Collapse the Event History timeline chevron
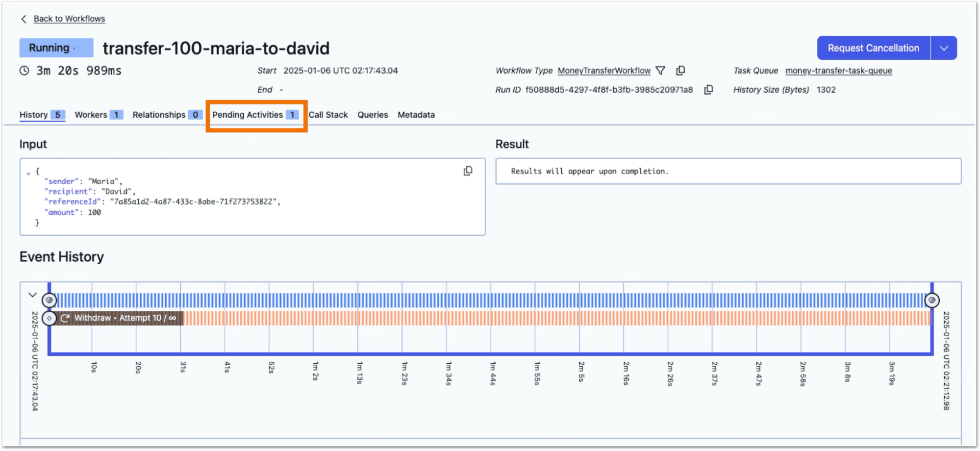Screen dimensions: 980x451 pyautogui.click(x=32, y=295)
